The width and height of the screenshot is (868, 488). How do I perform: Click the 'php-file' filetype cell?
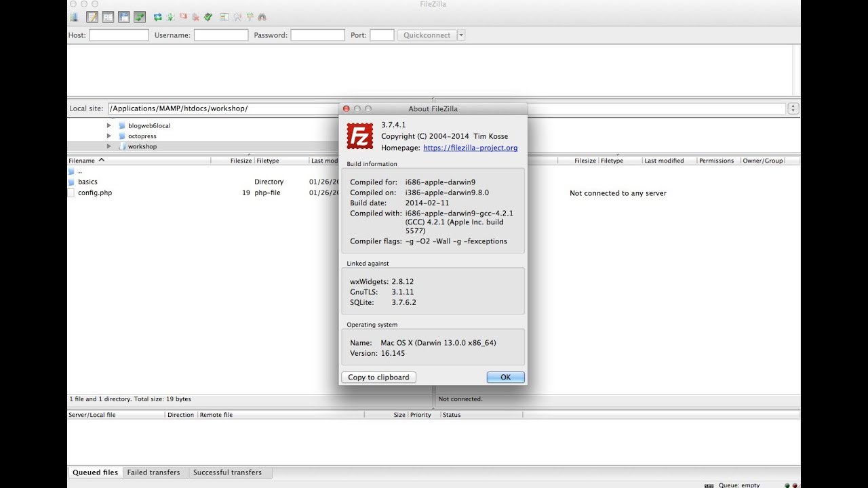pyautogui.click(x=267, y=192)
